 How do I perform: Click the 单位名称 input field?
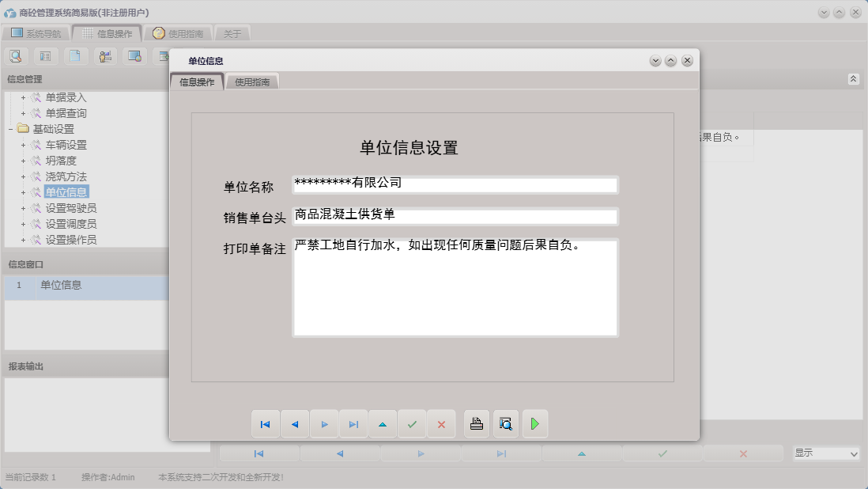[x=455, y=184]
